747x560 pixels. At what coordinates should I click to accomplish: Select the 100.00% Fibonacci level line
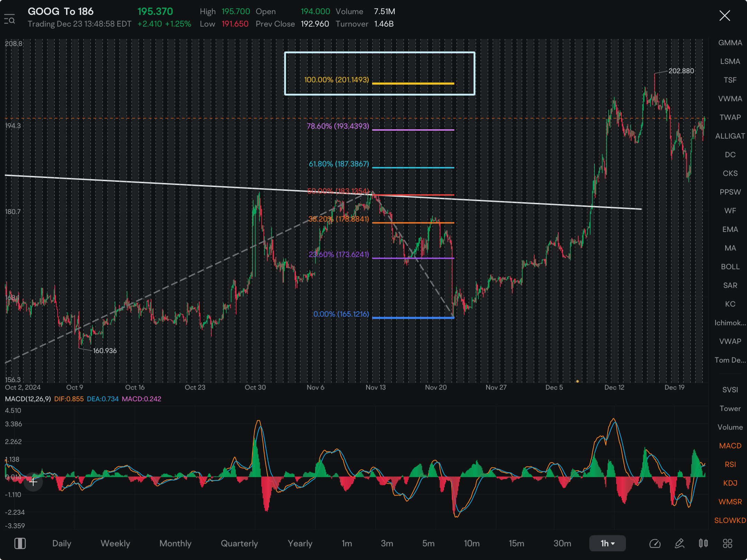413,84
